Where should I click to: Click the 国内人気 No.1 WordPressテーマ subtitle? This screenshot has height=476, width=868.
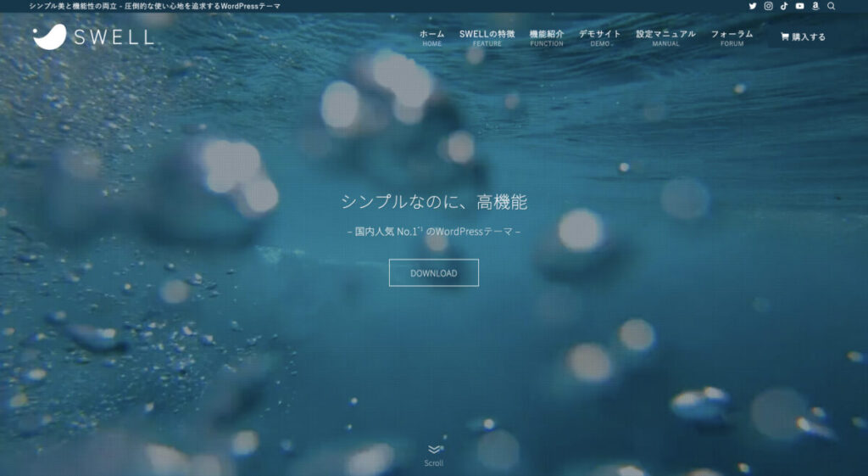click(434, 231)
